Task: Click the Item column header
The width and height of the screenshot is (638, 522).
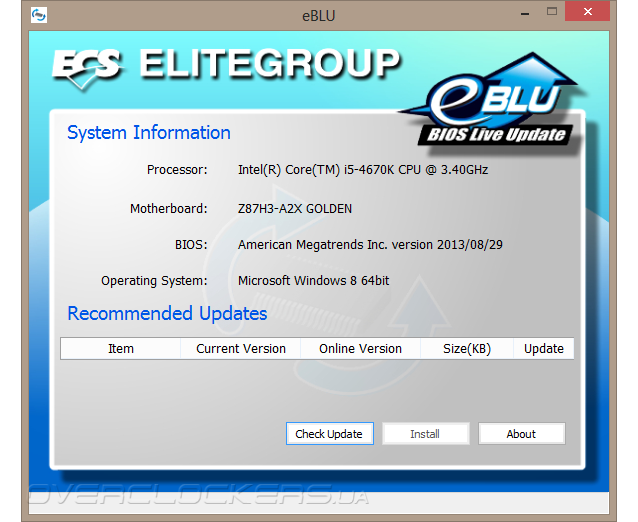Action: point(120,349)
